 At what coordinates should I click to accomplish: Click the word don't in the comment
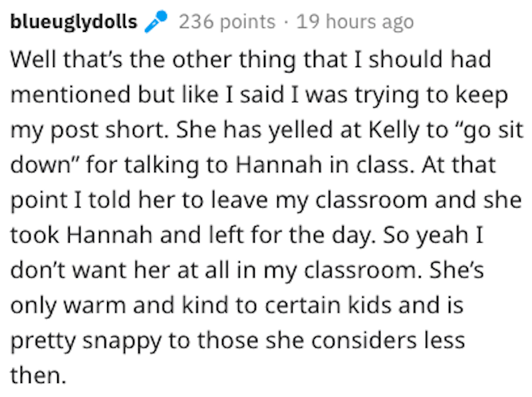37,271
